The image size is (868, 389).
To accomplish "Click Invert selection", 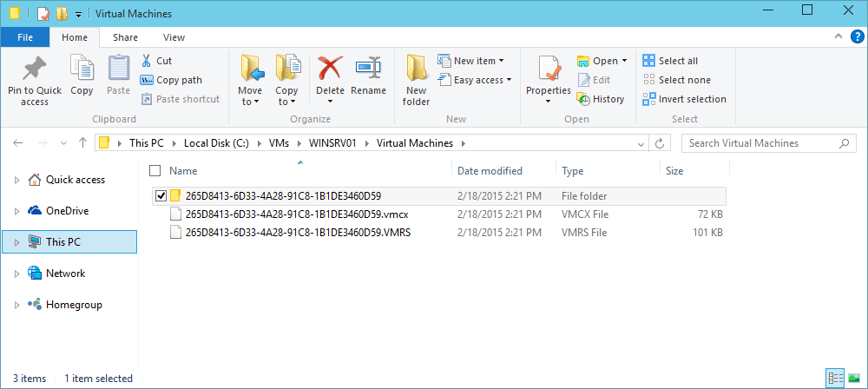I will coord(684,99).
